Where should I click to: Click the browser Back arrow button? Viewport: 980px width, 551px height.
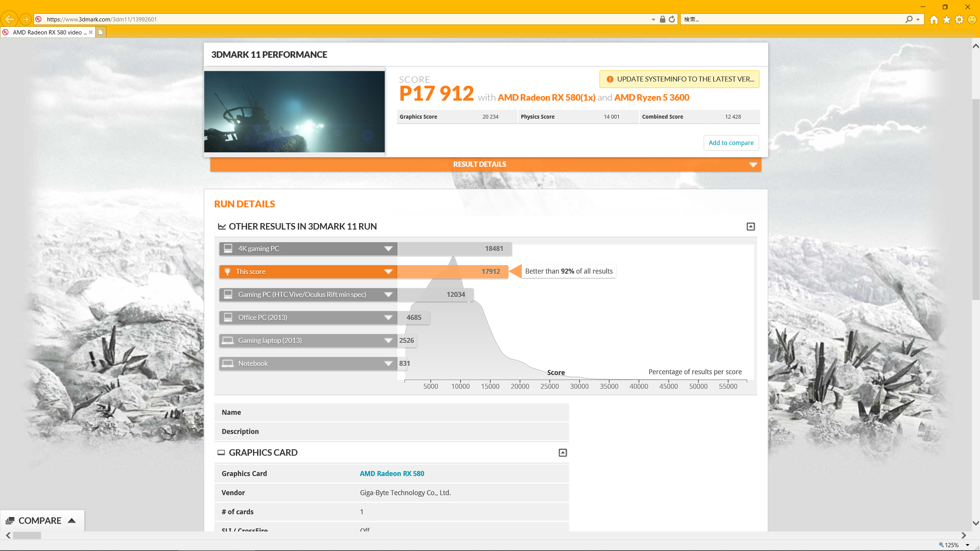[x=10, y=19]
